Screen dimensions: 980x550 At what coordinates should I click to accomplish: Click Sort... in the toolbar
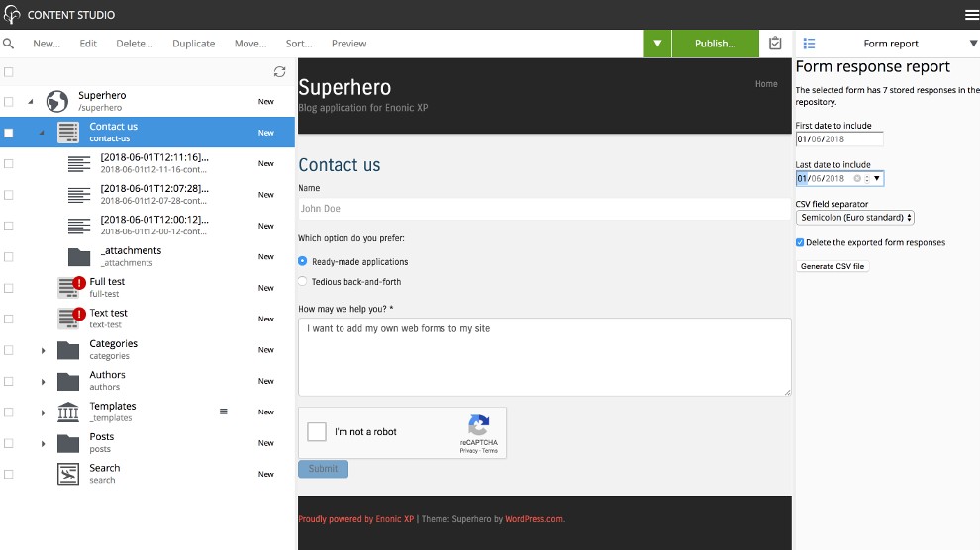(x=299, y=44)
